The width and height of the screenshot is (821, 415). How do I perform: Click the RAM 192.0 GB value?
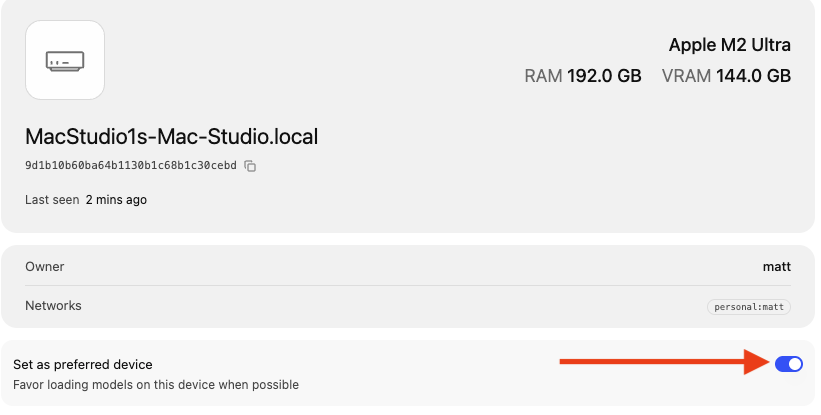coord(604,76)
